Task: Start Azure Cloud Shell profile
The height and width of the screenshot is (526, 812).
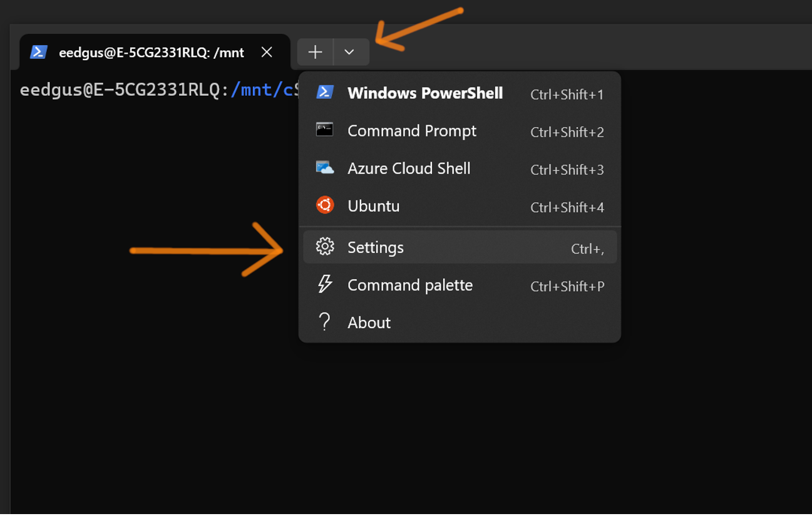Action: (x=460, y=168)
